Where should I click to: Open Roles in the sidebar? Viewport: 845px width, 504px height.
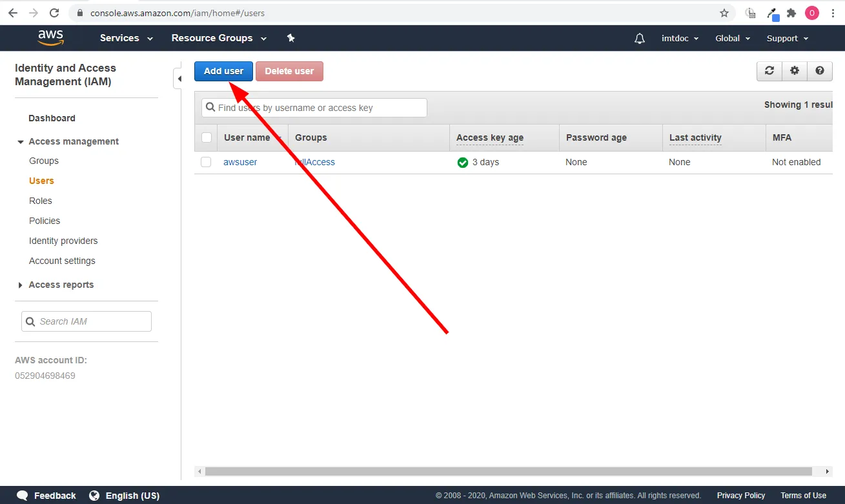click(41, 201)
